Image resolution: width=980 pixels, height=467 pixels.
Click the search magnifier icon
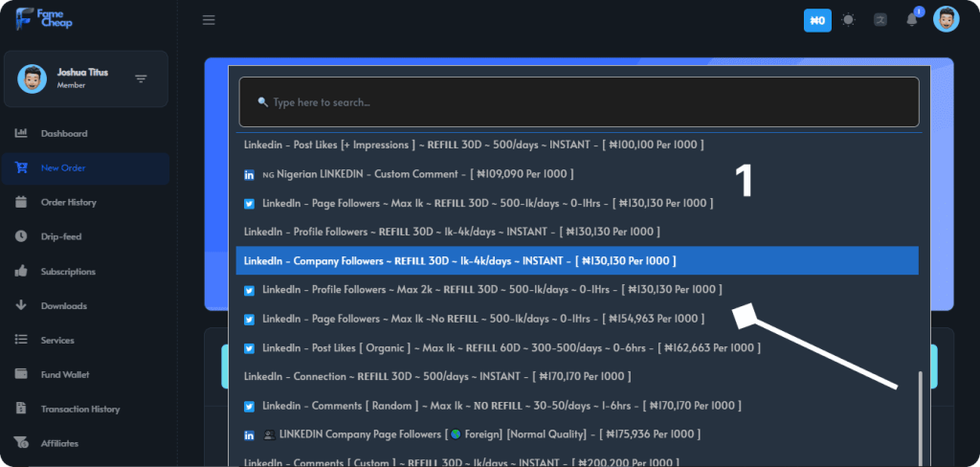click(262, 101)
